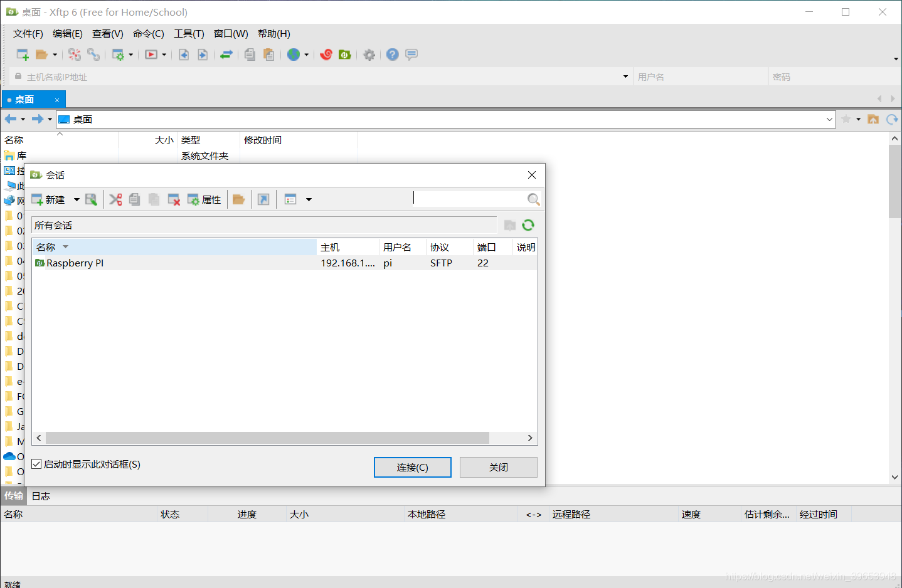Click the green-blue synchronize arrows icon
902x588 pixels.
pos(226,55)
